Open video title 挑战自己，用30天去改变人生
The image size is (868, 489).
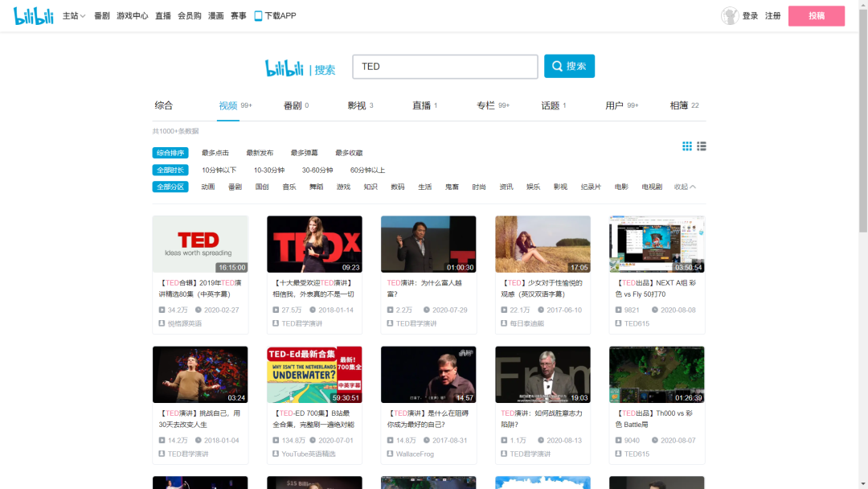click(x=200, y=419)
